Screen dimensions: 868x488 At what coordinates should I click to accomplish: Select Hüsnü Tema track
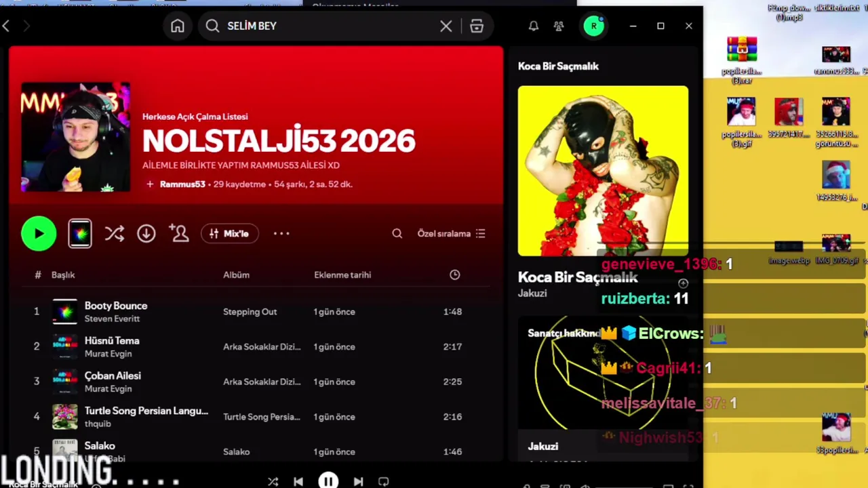pyautogui.click(x=112, y=341)
